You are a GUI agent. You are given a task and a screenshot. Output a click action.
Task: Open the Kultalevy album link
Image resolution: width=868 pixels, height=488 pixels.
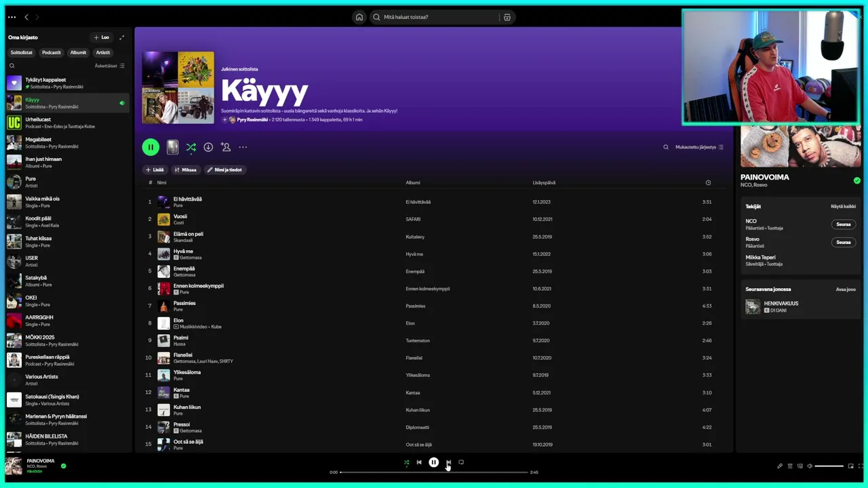(x=415, y=237)
